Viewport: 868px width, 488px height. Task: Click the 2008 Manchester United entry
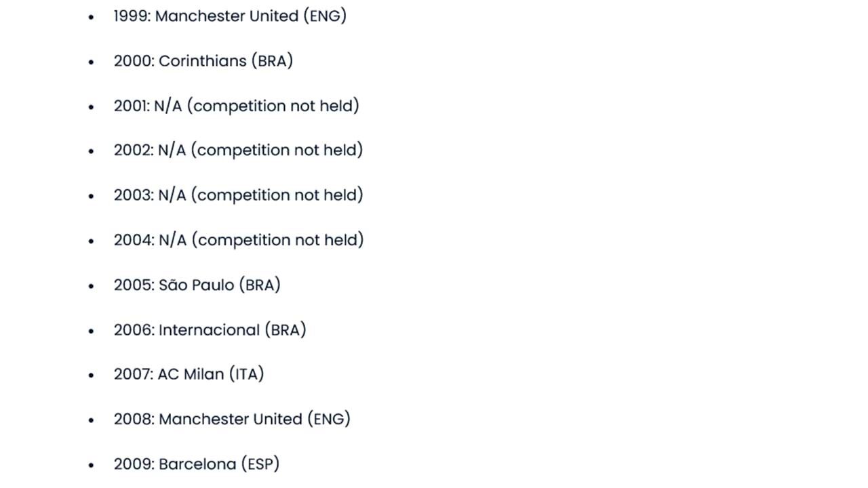232,419
